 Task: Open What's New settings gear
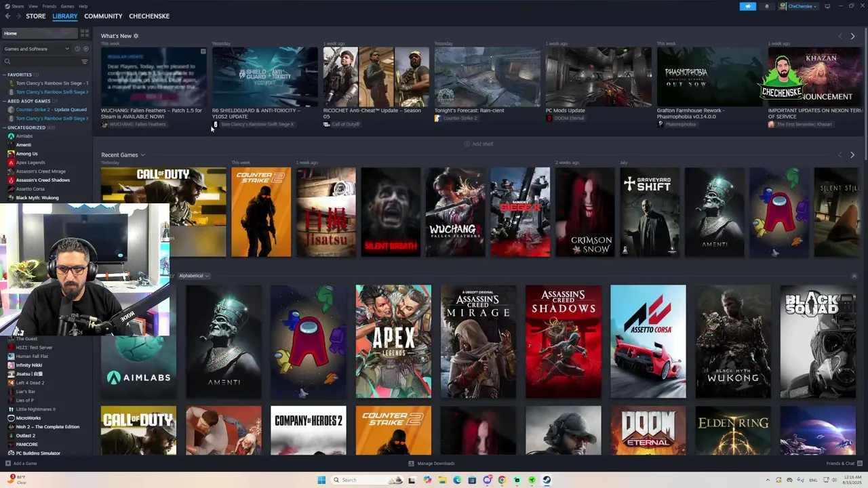[136, 36]
